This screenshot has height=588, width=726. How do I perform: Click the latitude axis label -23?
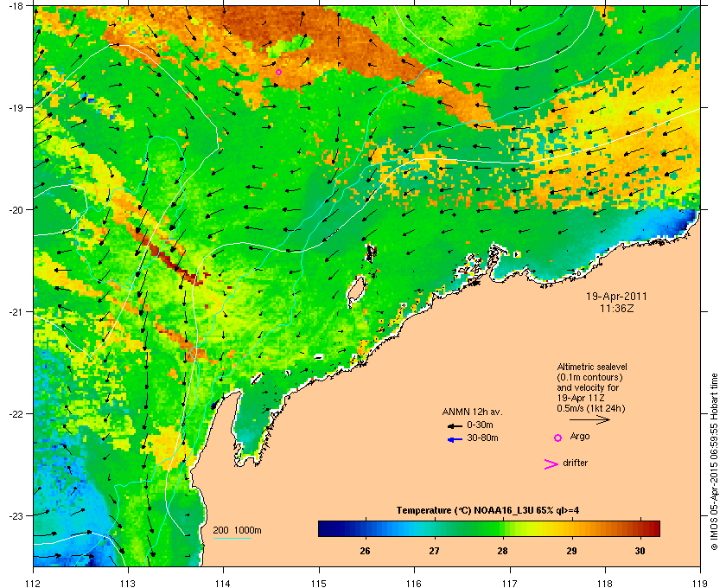click(x=16, y=515)
